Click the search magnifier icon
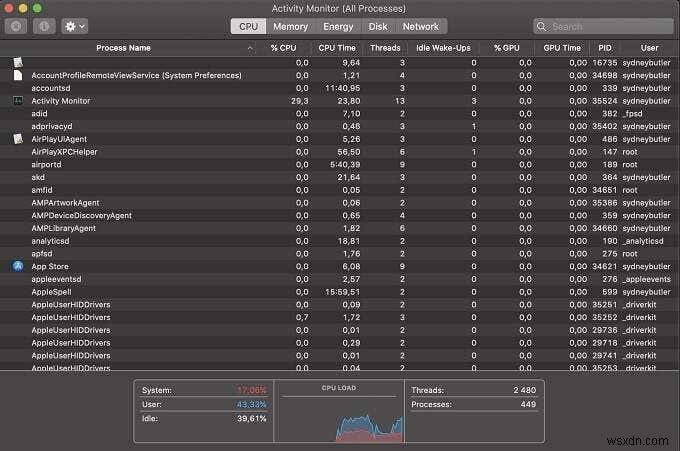Image resolution: width=680 pixels, height=451 pixels. point(541,26)
